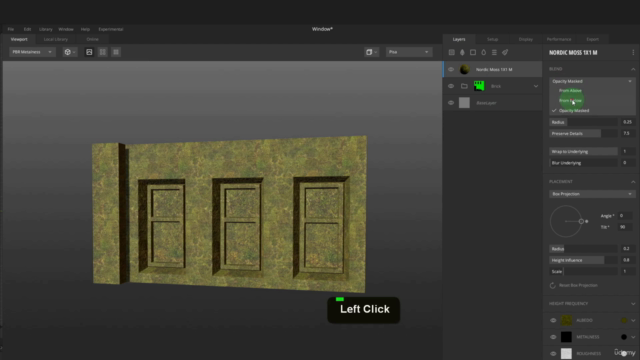Click the add paint layer icon

pyautogui.click(x=462, y=52)
